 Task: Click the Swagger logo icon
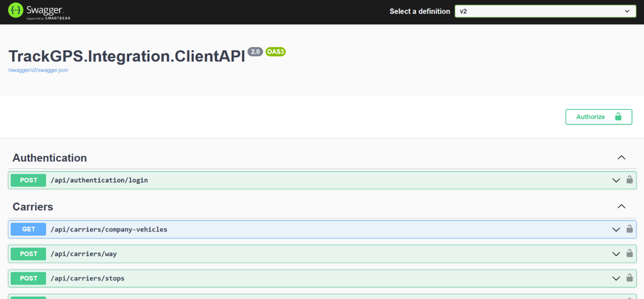click(15, 10)
